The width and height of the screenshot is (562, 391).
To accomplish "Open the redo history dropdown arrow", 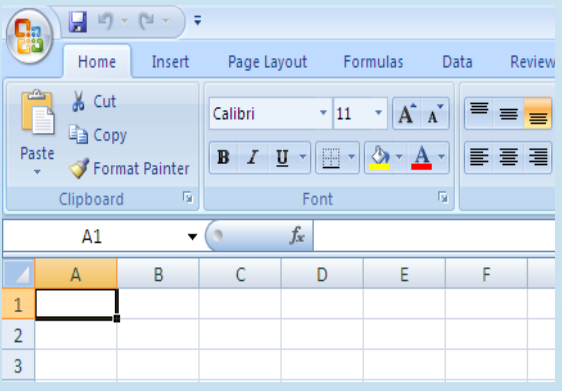I will [x=165, y=21].
